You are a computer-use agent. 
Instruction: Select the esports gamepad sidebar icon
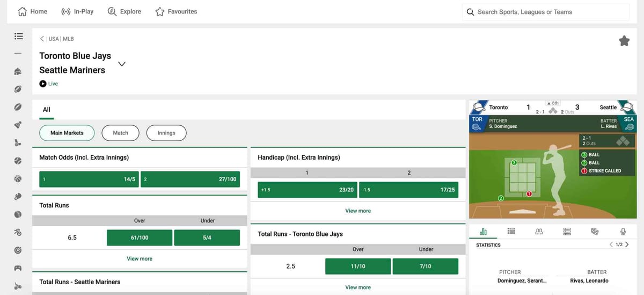[x=18, y=268]
